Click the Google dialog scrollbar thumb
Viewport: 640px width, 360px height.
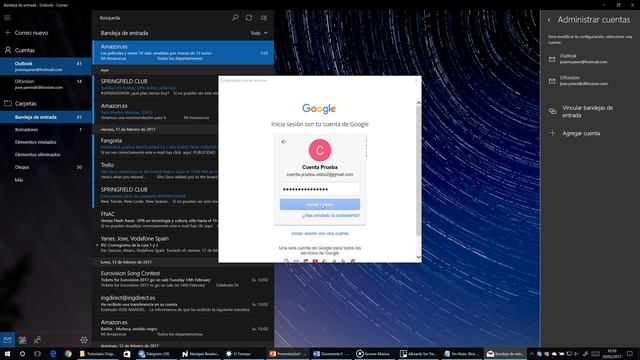pyautogui.click(x=418, y=171)
